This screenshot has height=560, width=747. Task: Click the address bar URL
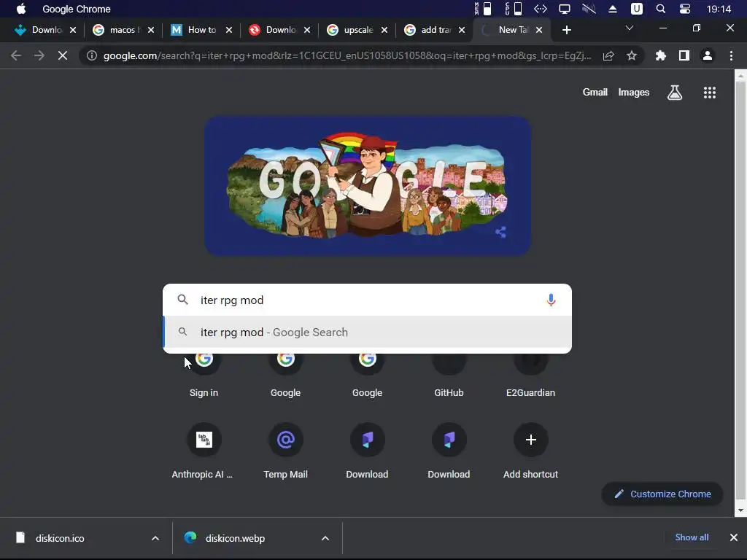pyautogui.click(x=347, y=55)
